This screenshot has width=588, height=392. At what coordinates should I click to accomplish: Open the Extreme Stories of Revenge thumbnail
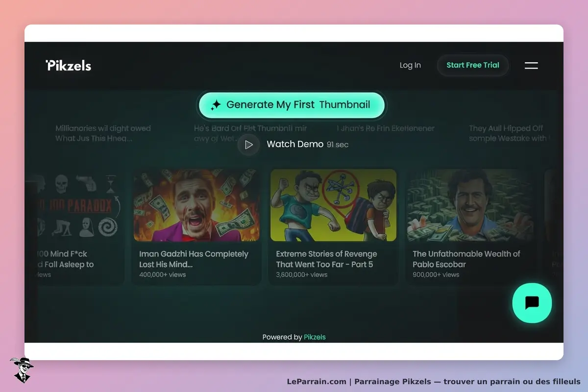tap(333, 205)
